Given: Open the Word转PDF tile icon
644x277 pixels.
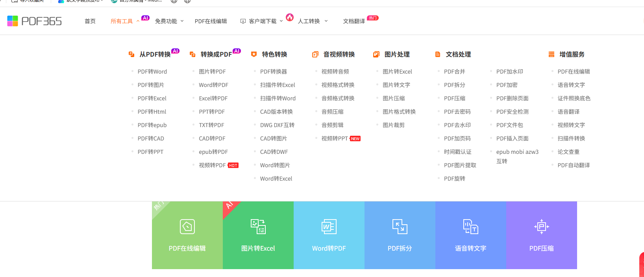Looking at the screenshot, I should tap(329, 227).
